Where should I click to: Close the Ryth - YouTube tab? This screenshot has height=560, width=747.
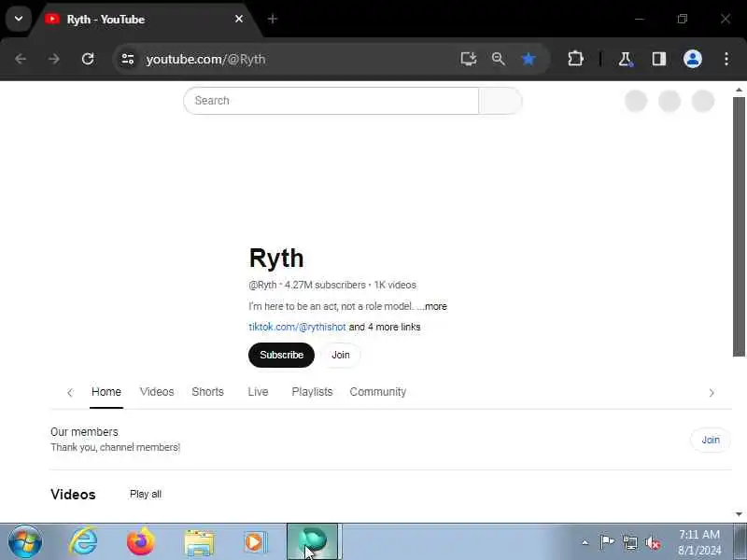coord(239,19)
